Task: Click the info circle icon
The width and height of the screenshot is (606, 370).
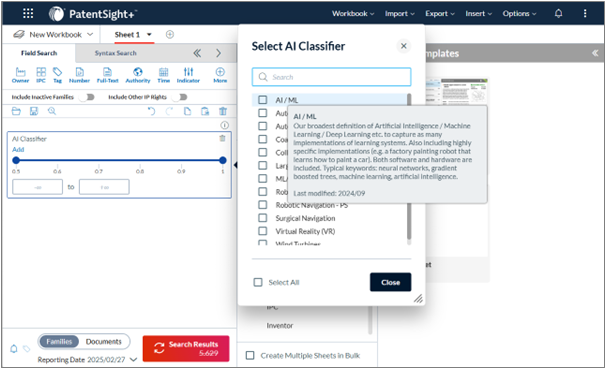Action: (225, 125)
